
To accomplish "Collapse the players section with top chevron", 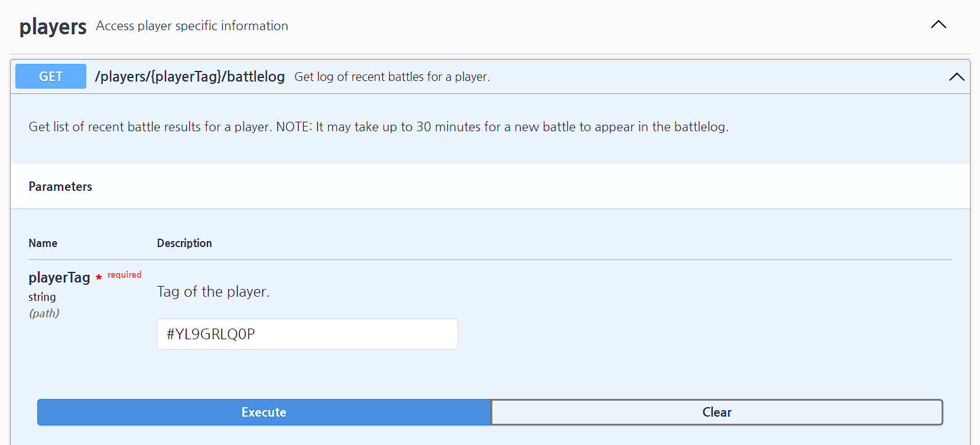I will [938, 25].
